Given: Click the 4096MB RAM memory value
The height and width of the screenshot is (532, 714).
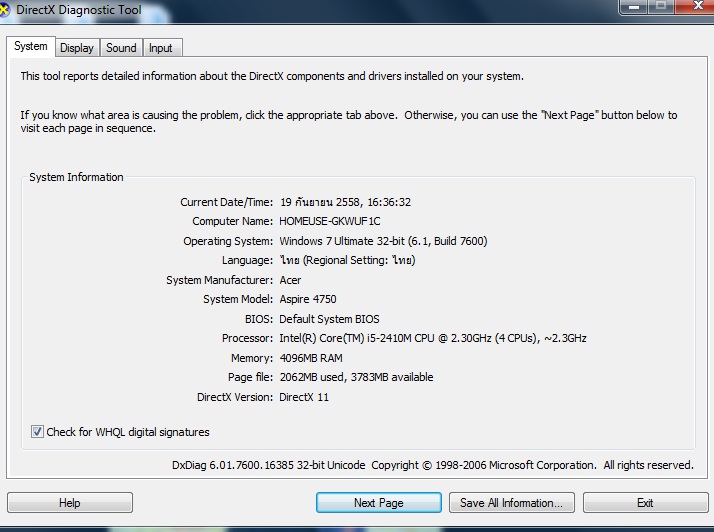Looking at the screenshot, I should 311,358.
